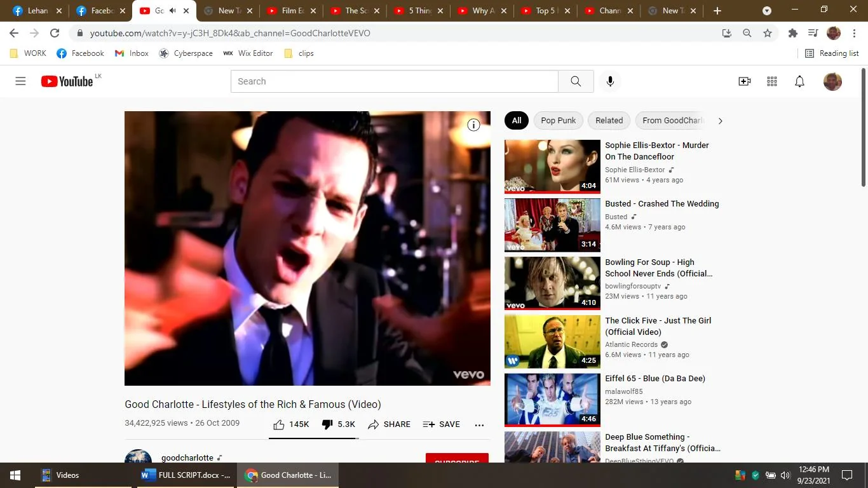Screen dimensions: 868x488
Task: Open the tab search dropdown
Action: [767, 11]
